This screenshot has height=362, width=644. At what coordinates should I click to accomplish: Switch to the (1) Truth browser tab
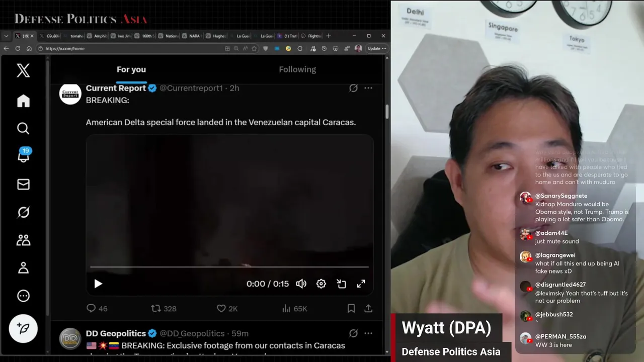tap(287, 36)
